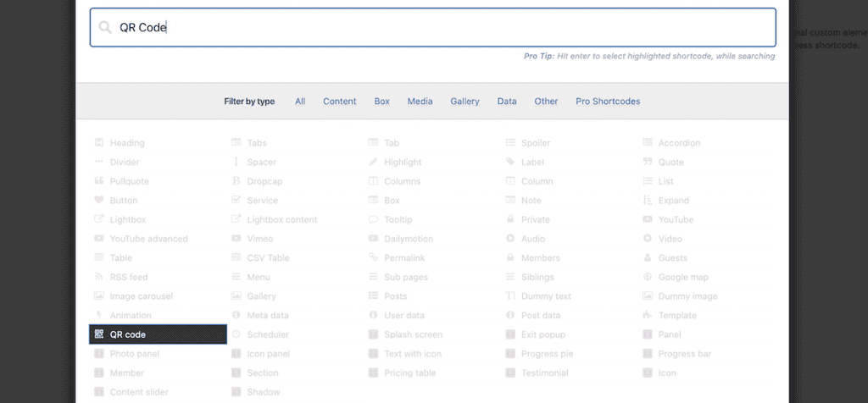This screenshot has width=868, height=403.
Task: Click the YouTube shortcode icon
Action: 648,219
